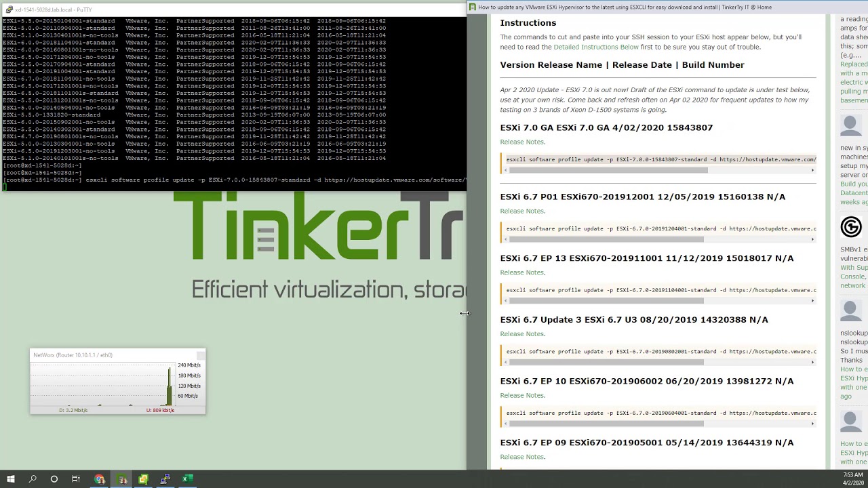Click grey avatar below nslookup comment

[851, 421]
